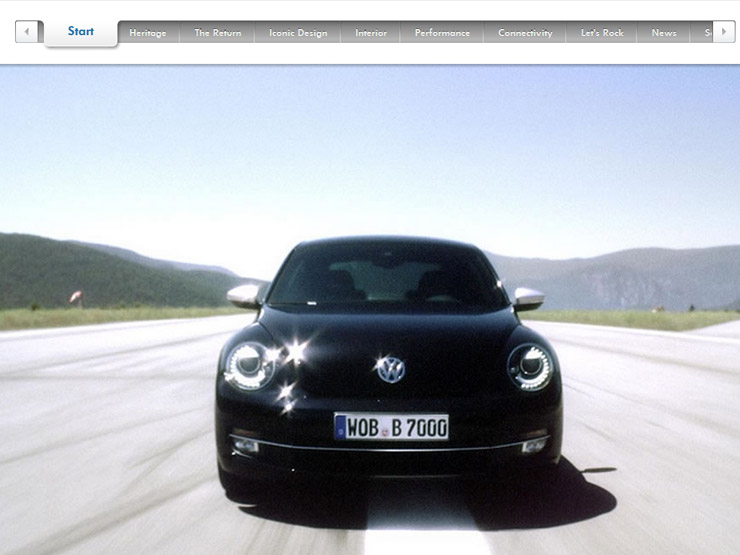View the Performance tab

tap(442, 33)
